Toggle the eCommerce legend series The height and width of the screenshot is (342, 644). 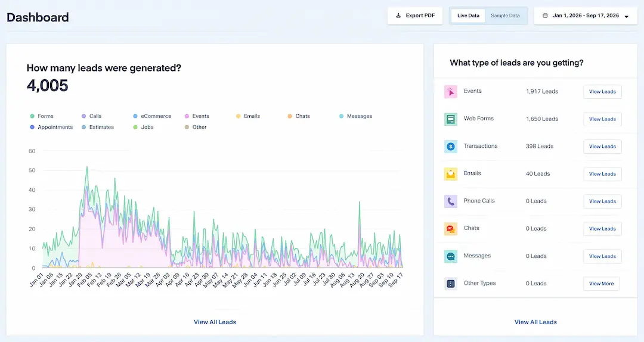(152, 116)
